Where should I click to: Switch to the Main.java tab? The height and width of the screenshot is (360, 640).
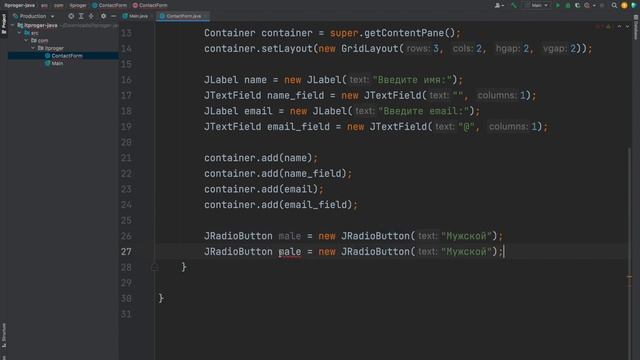(135, 16)
